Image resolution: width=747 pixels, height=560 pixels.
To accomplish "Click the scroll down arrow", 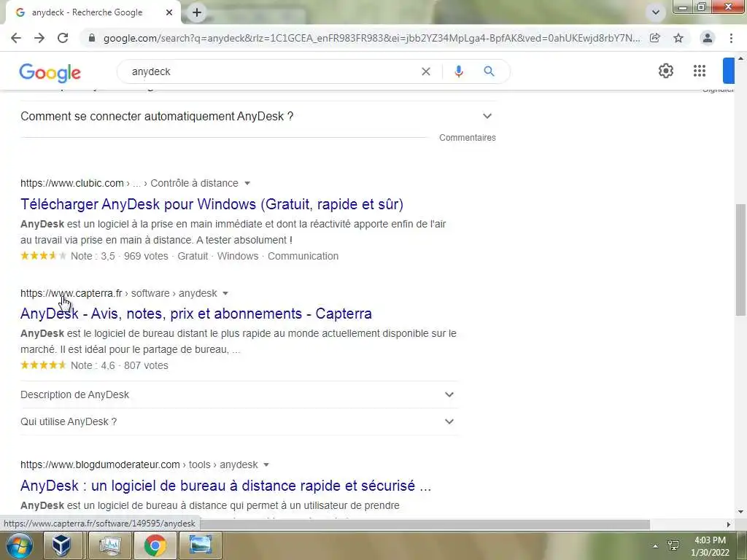I will click(x=740, y=512).
